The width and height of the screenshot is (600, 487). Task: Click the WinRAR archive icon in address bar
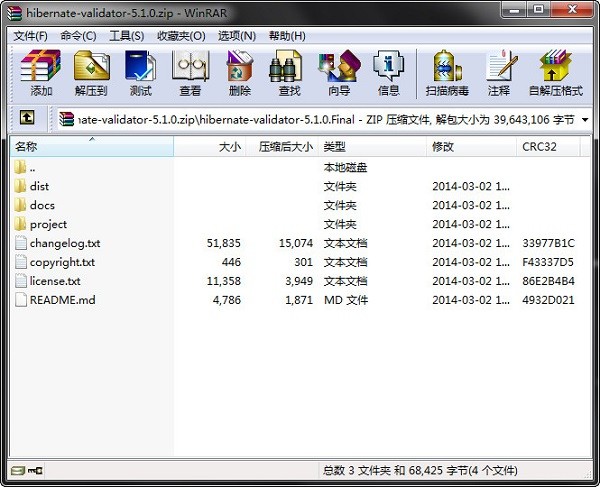(x=67, y=119)
